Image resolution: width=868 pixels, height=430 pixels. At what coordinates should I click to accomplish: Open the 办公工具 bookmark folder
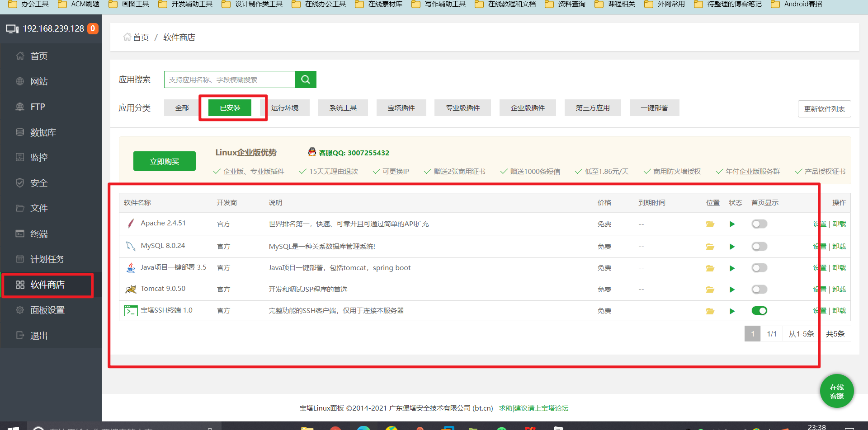coord(28,4)
